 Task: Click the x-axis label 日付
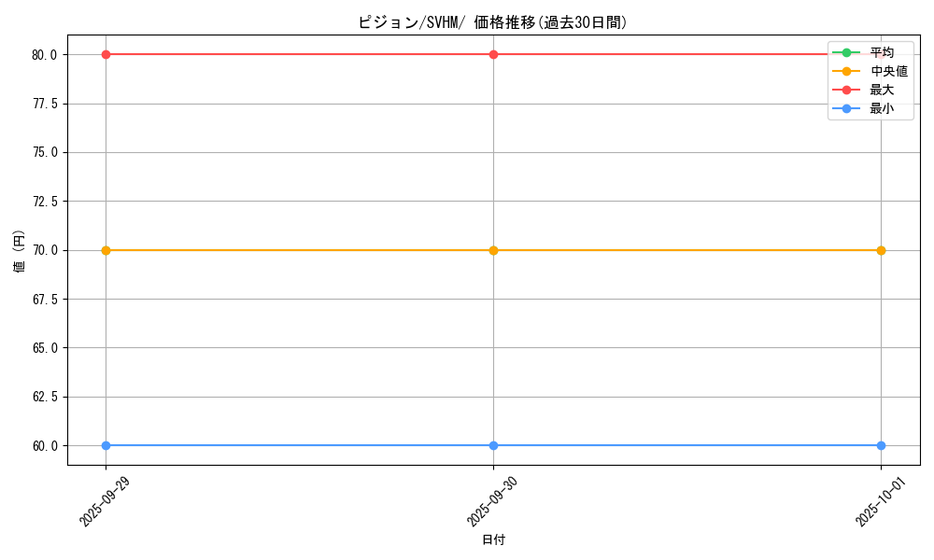point(493,539)
